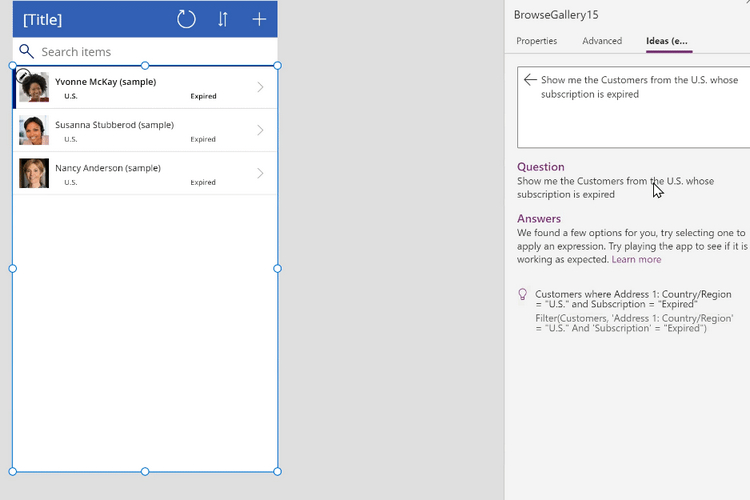The image size is (750, 500).
Task: Apply the Filter(Customers...) formula suggestion
Action: pyautogui.click(x=634, y=323)
